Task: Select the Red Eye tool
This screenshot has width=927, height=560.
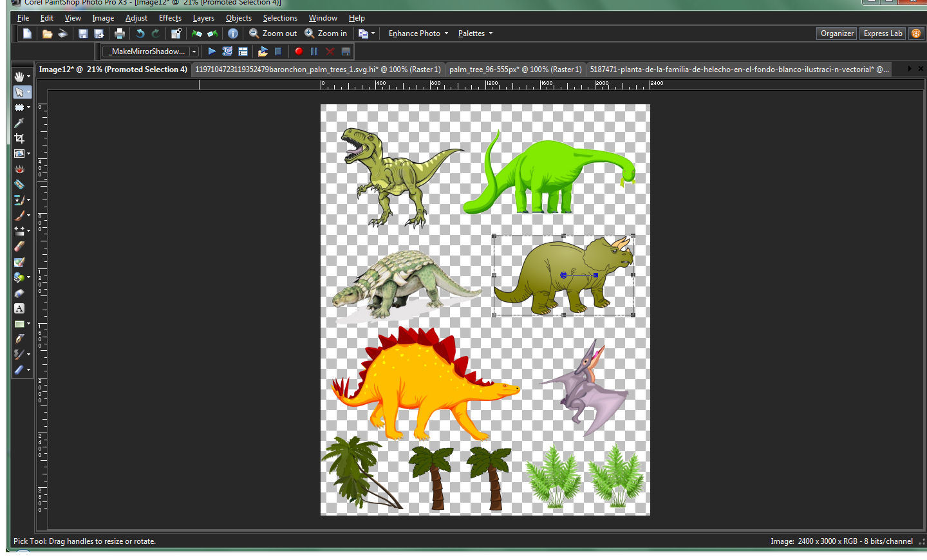Action: pyautogui.click(x=19, y=169)
